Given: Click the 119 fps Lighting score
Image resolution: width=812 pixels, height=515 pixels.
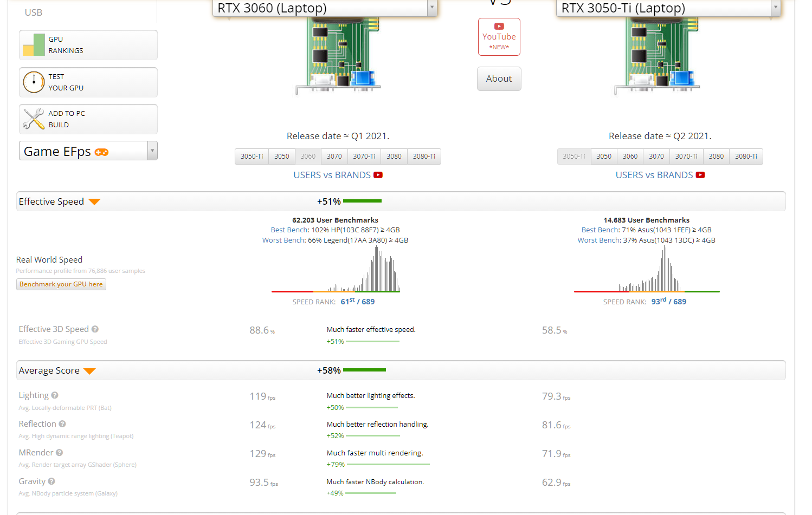Looking at the screenshot, I should 262,396.
